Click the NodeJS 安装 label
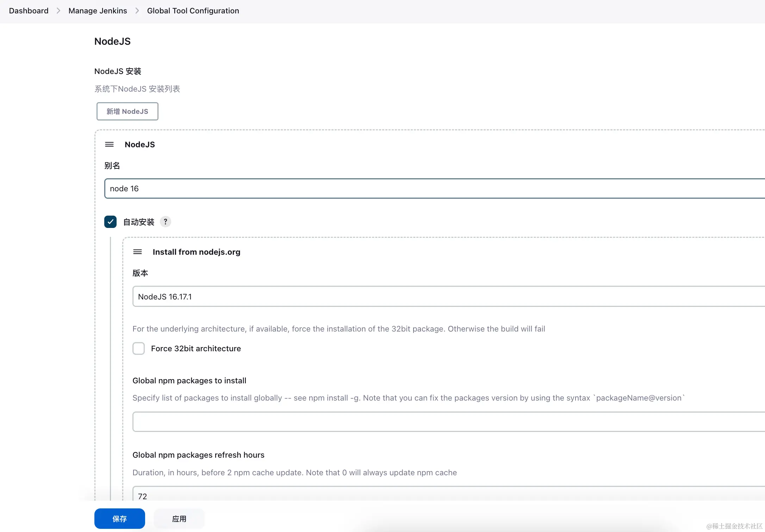 click(118, 72)
